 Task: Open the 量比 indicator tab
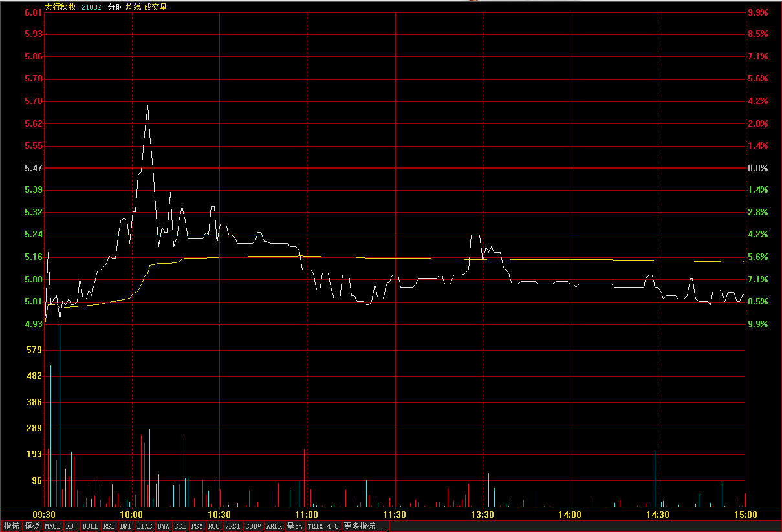pyautogui.click(x=295, y=527)
